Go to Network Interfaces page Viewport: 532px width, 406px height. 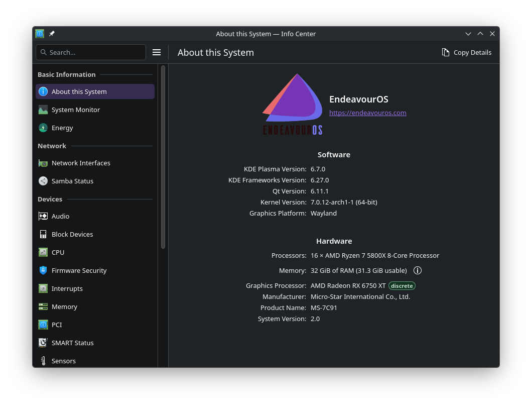point(95,163)
